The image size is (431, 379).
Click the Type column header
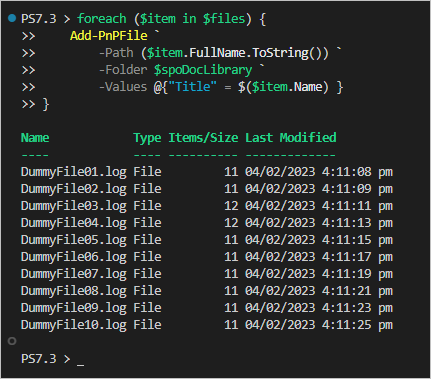point(147,138)
